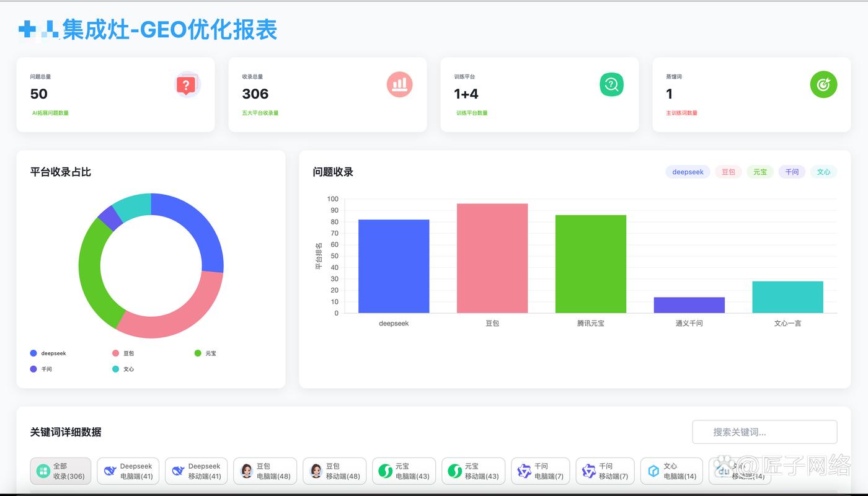Select the 元宝 移动端(43) tab
This screenshot has height=496, width=868.
474,471
